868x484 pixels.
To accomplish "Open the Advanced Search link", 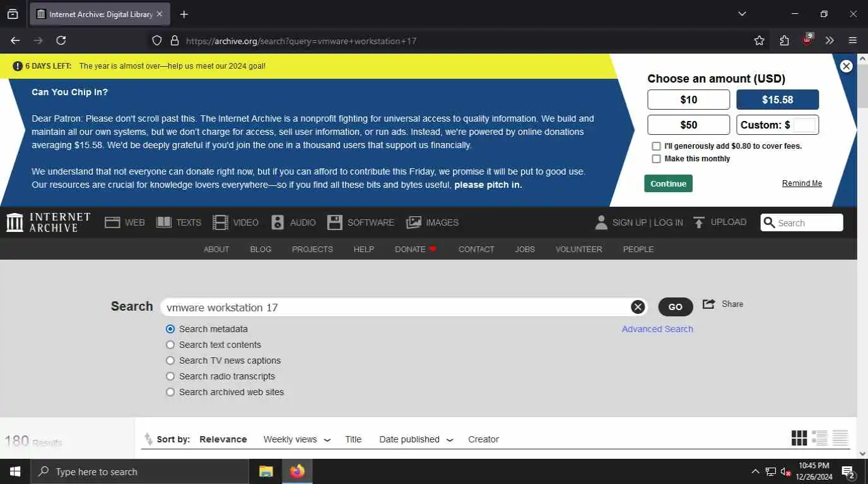I will [x=657, y=329].
